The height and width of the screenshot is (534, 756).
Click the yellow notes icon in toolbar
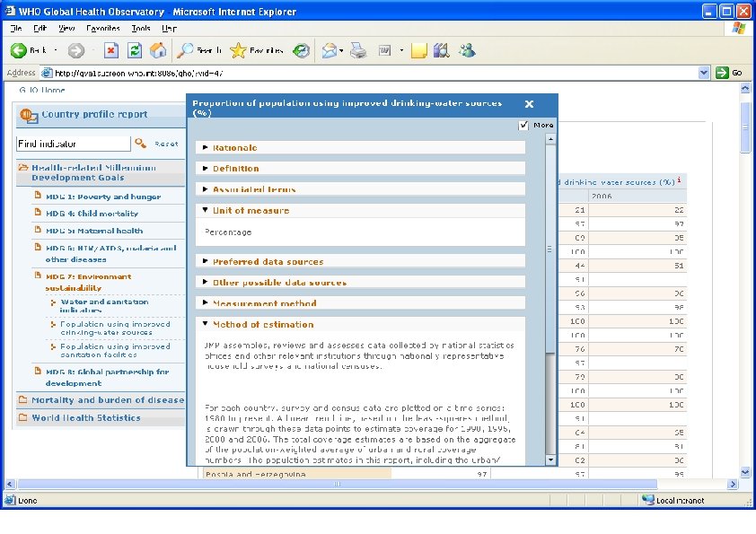[418, 50]
